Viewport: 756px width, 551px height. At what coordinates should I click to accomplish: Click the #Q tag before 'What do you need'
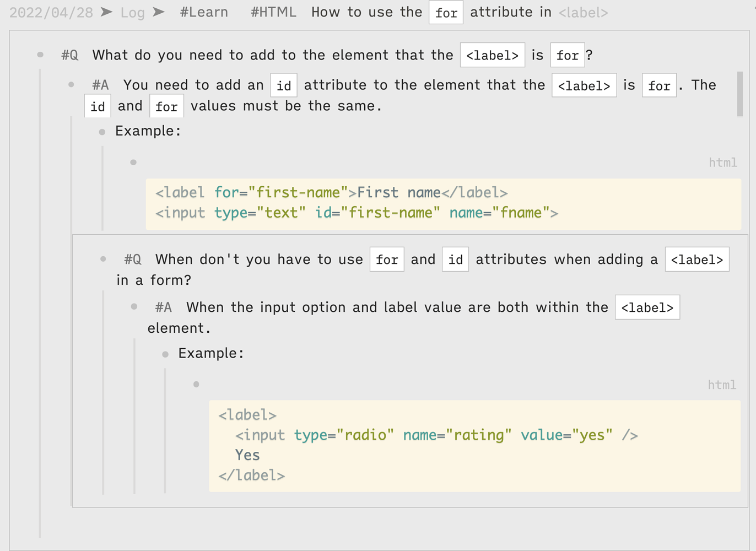point(70,55)
